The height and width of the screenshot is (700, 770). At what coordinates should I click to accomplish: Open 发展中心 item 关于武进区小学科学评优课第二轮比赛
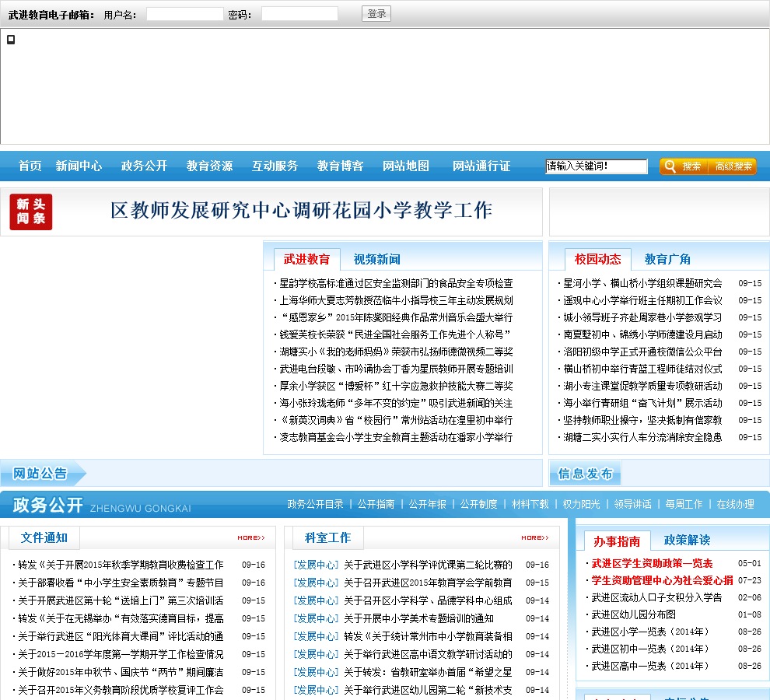click(428, 565)
